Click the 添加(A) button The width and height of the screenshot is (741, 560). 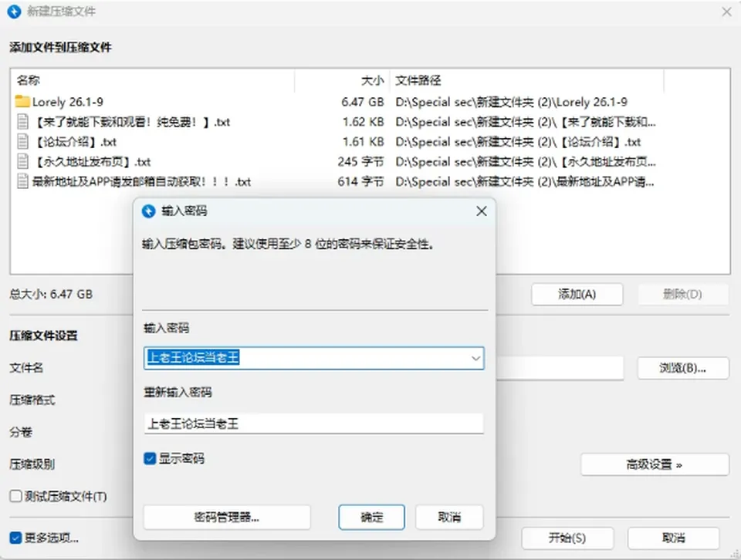coord(577,294)
